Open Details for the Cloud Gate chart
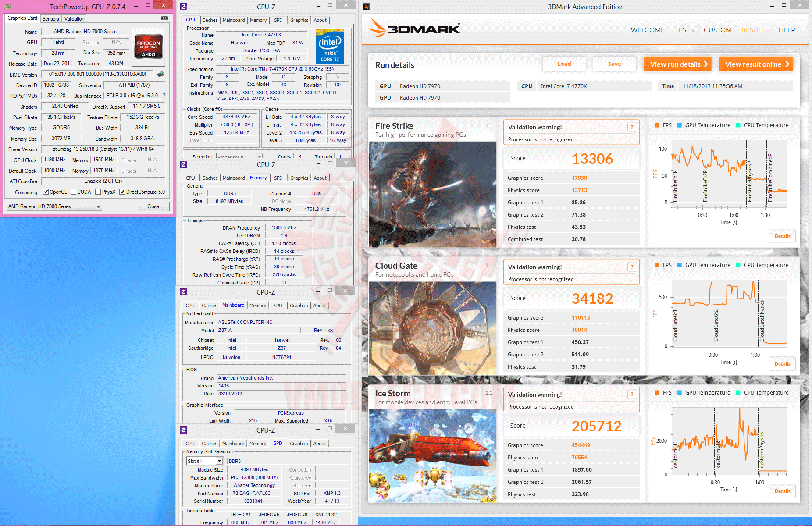The height and width of the screenshot is (526, 812). point(782,364)
